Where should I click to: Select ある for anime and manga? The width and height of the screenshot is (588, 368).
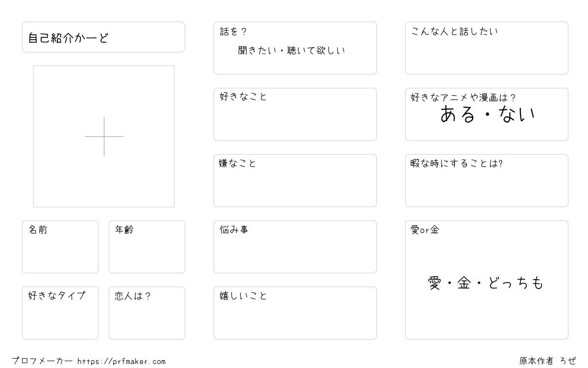(x=458, y=114)
